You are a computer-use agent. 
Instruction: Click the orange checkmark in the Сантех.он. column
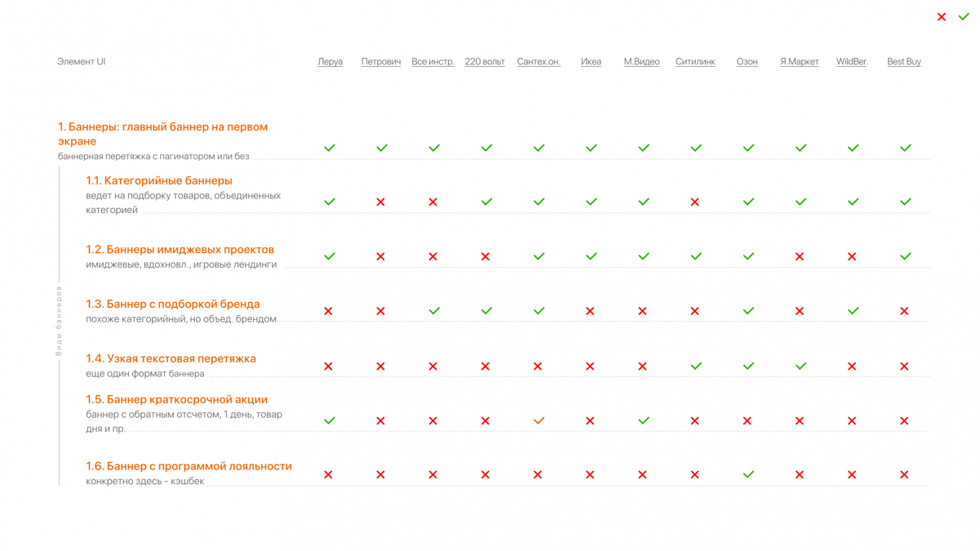539,421
